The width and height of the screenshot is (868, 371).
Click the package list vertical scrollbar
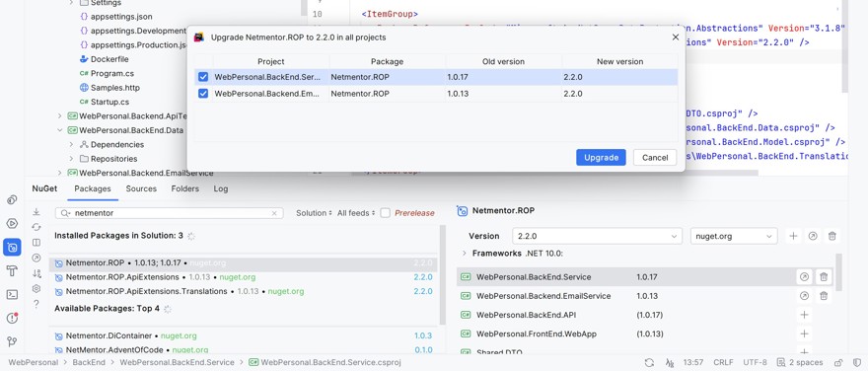[x=442, y=274]
